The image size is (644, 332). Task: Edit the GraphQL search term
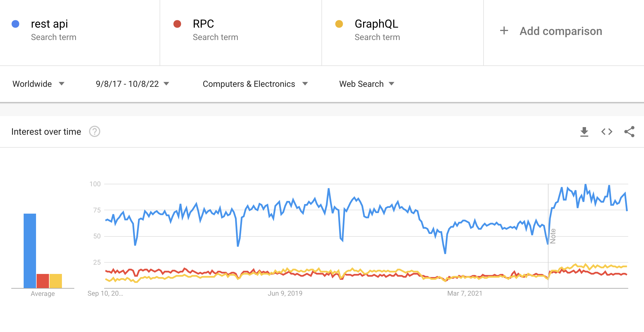[376, 24]
